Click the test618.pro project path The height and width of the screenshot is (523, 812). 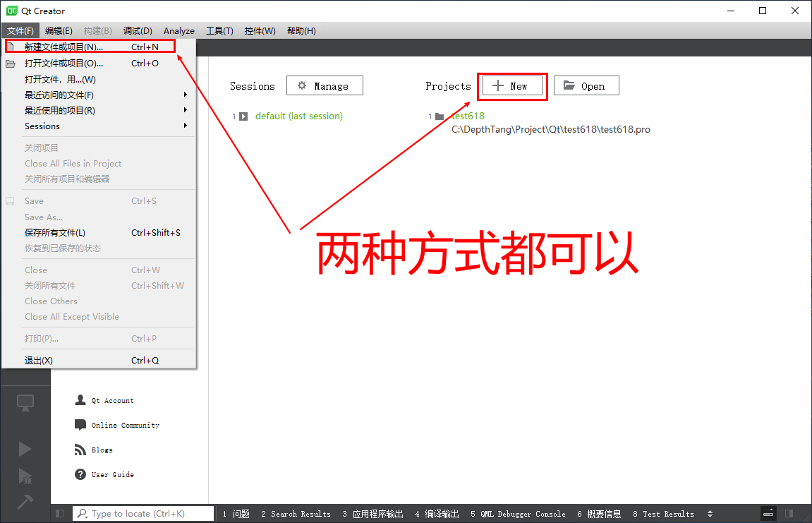tap(551, 130)
